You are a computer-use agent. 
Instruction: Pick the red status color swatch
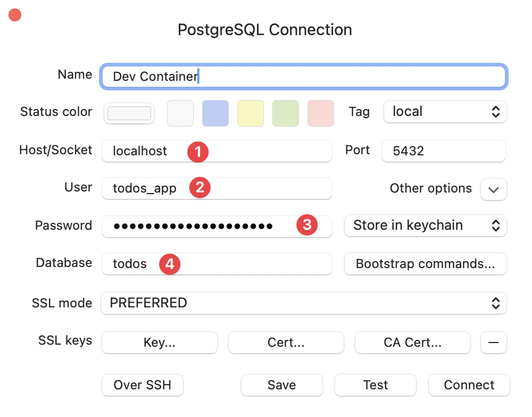[321, 113]
